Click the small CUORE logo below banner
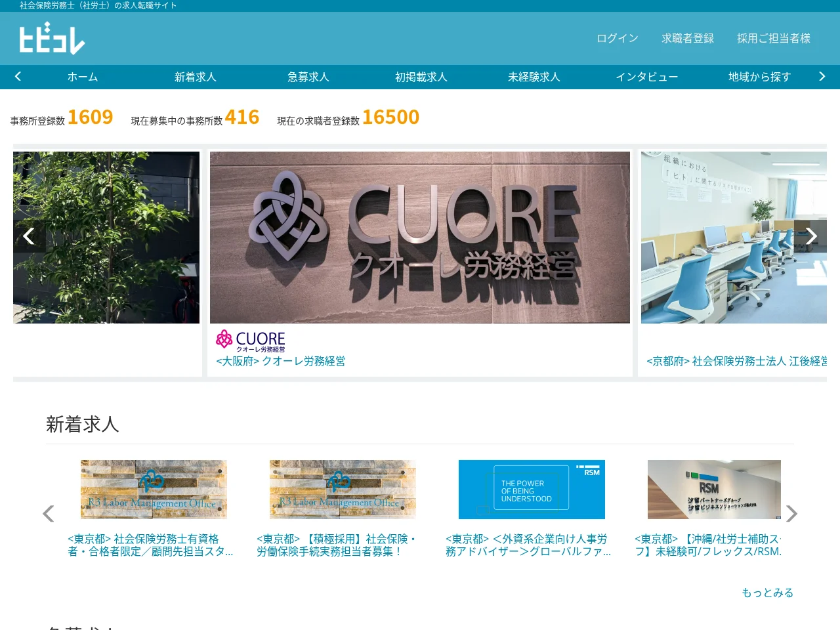This screenshot has height=630, width=840. click(251, 341)
